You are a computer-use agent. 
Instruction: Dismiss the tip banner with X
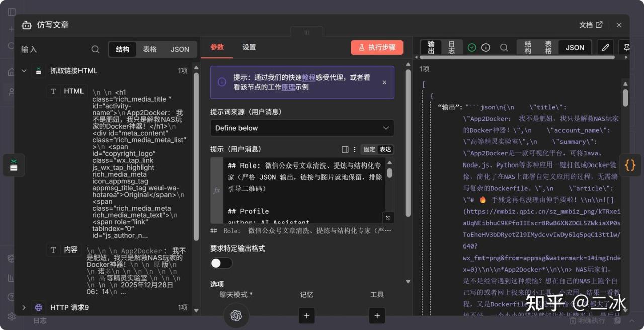point(384,82)
